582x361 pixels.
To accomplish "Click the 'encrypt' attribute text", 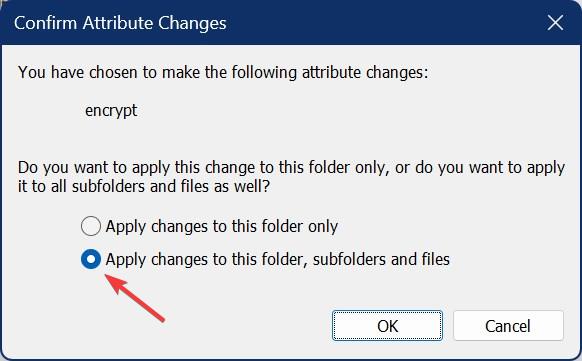I will 111,111.
